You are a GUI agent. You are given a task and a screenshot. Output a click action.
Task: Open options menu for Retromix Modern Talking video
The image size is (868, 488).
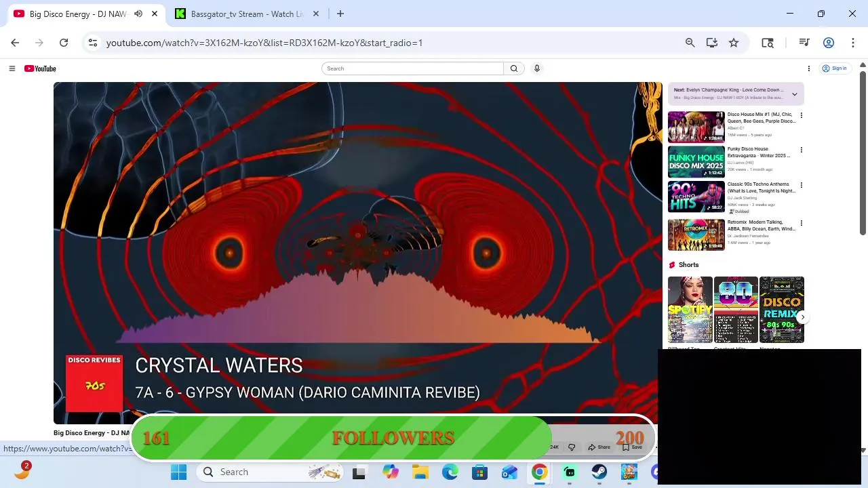click(801, 223)
